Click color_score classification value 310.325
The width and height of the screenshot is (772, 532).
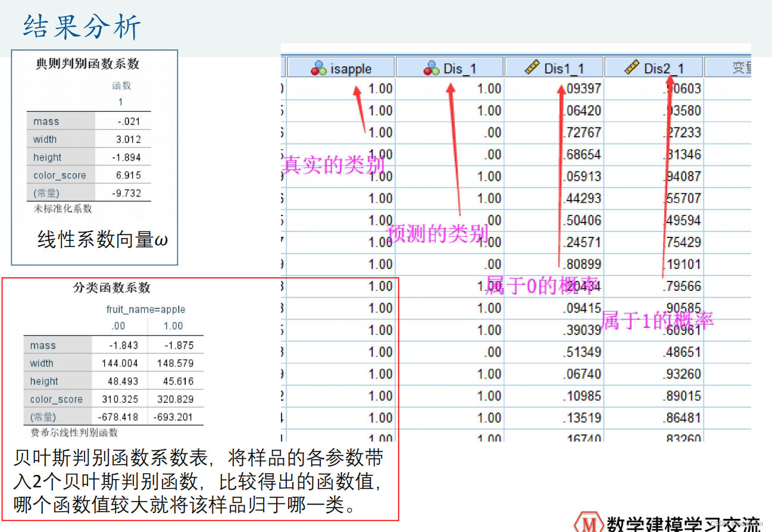coord(121,399)
